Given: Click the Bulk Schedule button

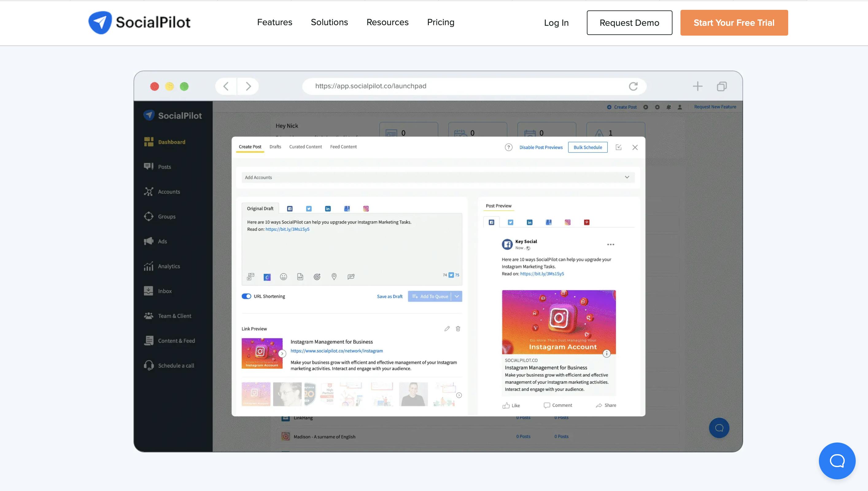Looking at the screenshot, I should pos(588,147).
